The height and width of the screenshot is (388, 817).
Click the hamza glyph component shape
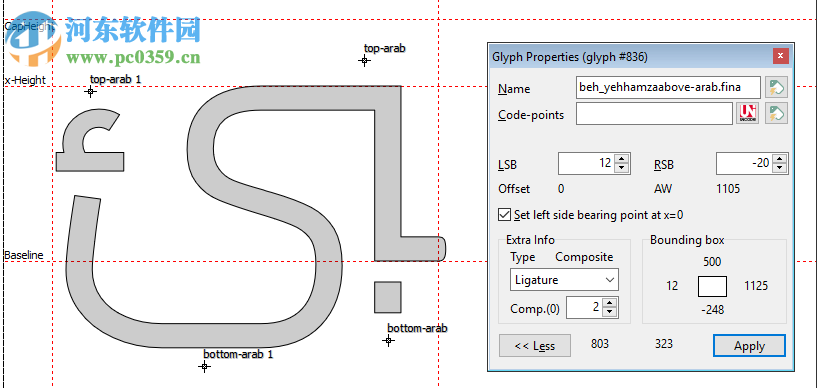point(90,162)
